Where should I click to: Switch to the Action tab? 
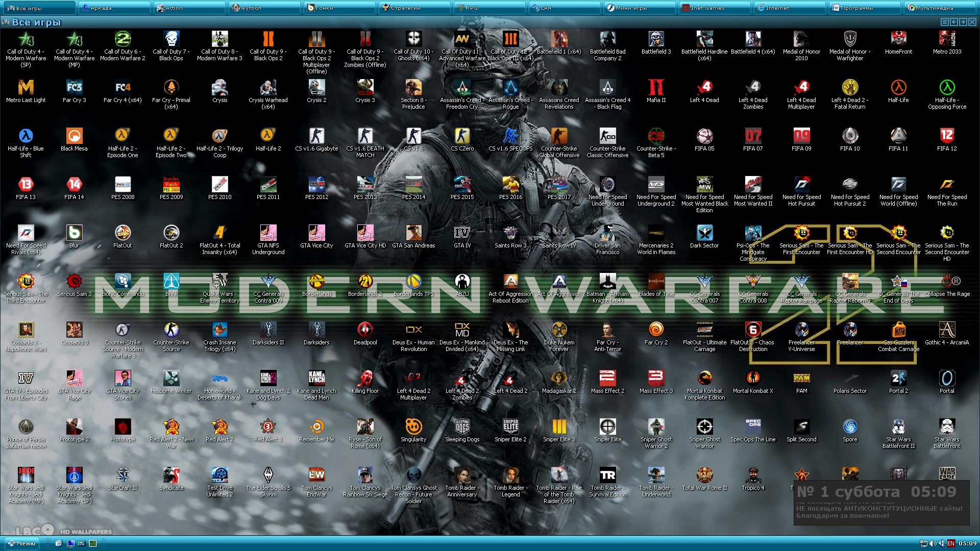tap(189, 8)
